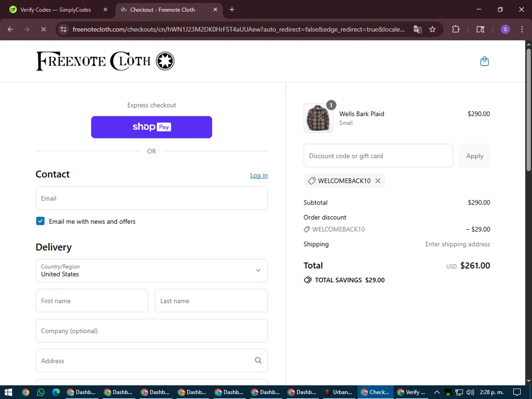
Task: Open Microsoft Edge from the taskbar
Action: [56, 392]
